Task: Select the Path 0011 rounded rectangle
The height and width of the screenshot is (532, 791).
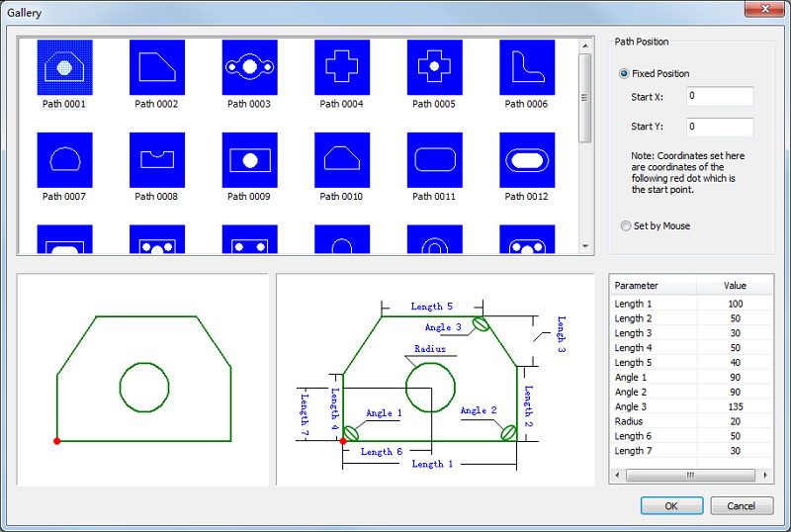Action: pyautogui.click(x=434, y=160)
